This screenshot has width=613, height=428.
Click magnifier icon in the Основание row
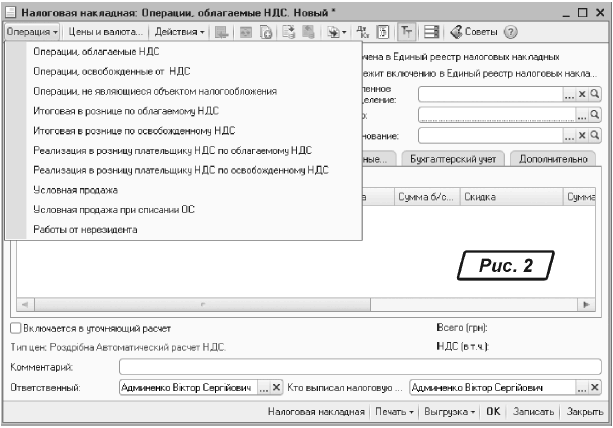click(x=594, y=135)
